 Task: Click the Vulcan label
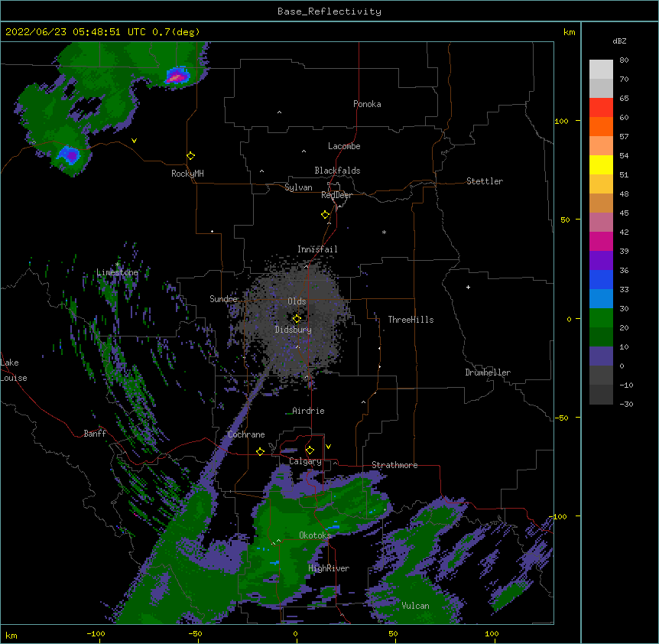click(x=415, y=606)
